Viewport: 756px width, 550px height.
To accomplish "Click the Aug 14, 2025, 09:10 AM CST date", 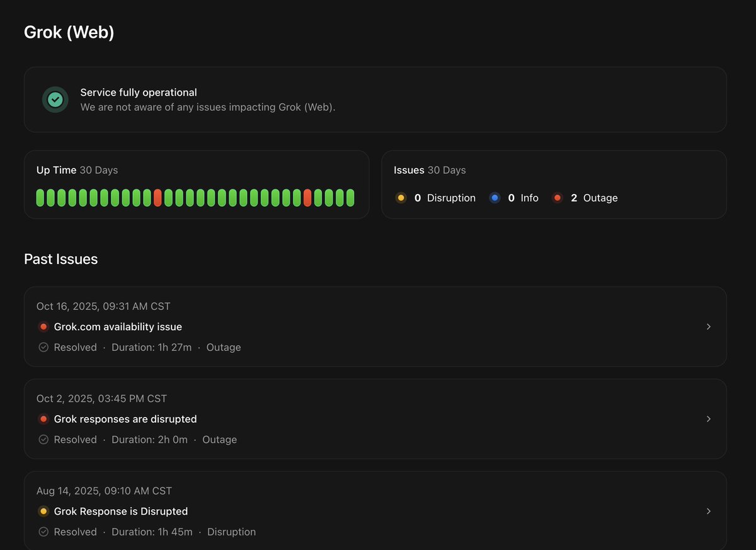I will pos(104,491).
